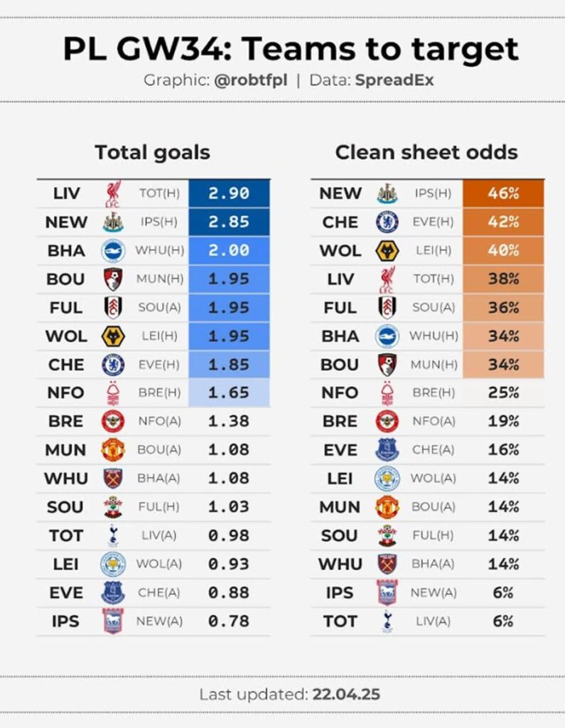Click the Leicester crest in Total goals

[113, 564]
